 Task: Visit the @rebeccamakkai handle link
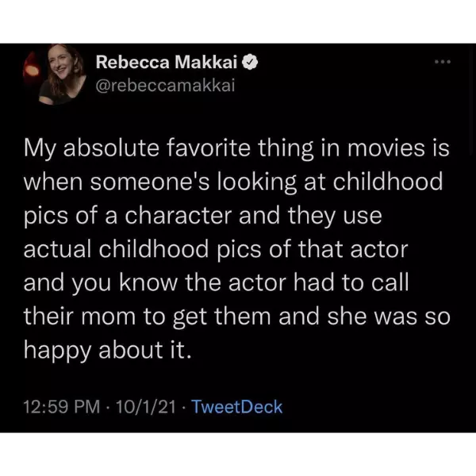tap(166, 84)
